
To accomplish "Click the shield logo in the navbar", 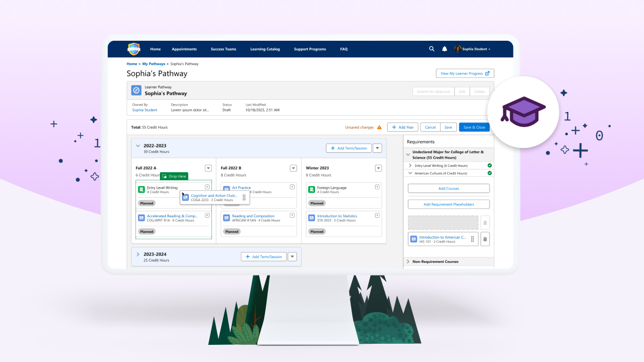I will [x=134, y=49].
